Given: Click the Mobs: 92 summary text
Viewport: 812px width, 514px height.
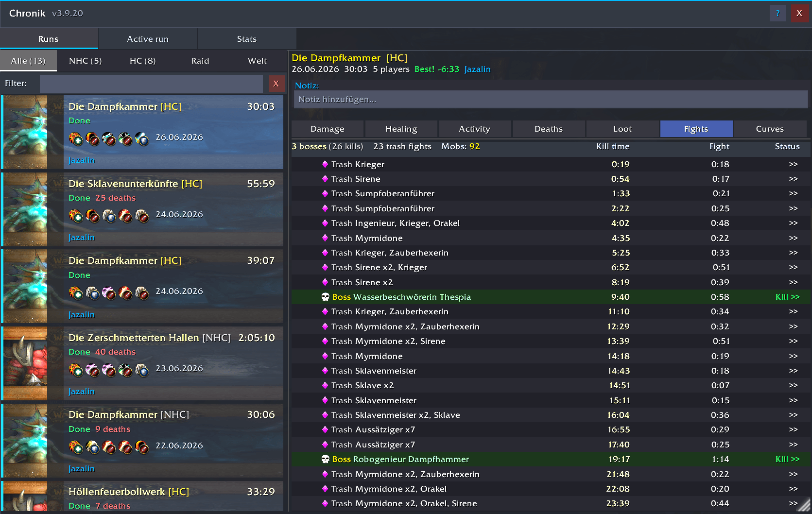Looking at the screenshot, I should tap(460, 146).
